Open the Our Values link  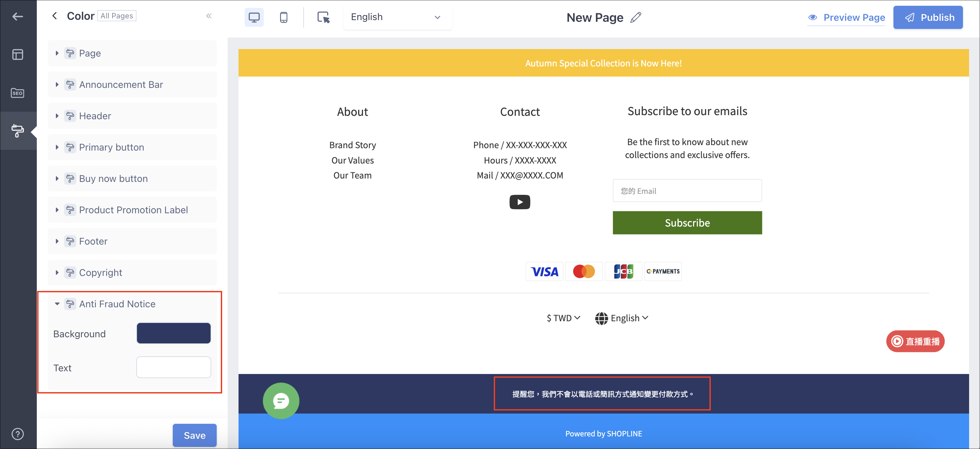click(352, 160)
